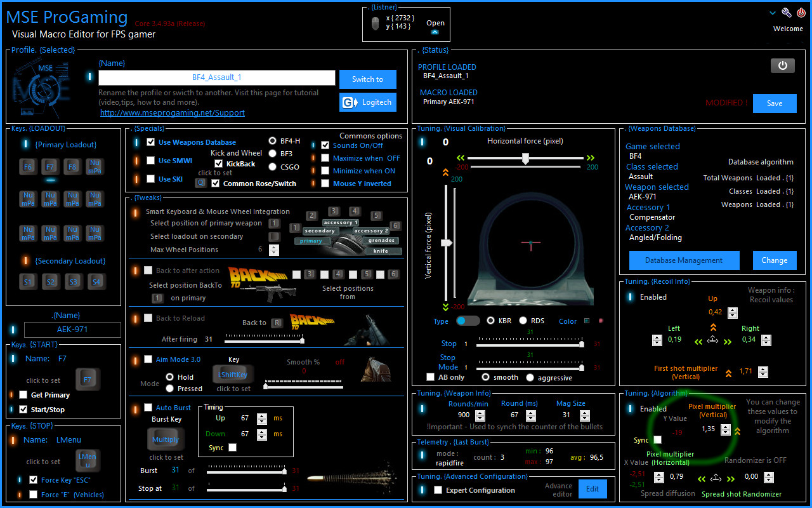Adjust the Max Wheel Positions stepper
Image resolution: width=812 pixels, height=508 pixels.
[x=274, y=250]
